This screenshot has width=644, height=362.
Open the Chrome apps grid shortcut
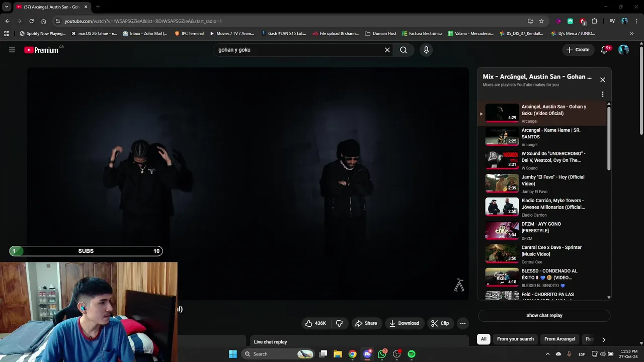[x=7, y=34]
